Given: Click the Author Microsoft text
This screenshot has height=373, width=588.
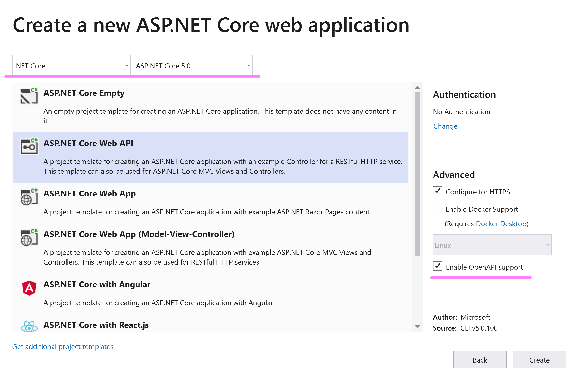Looking at the screenshot, I should [x=462, y=317].
